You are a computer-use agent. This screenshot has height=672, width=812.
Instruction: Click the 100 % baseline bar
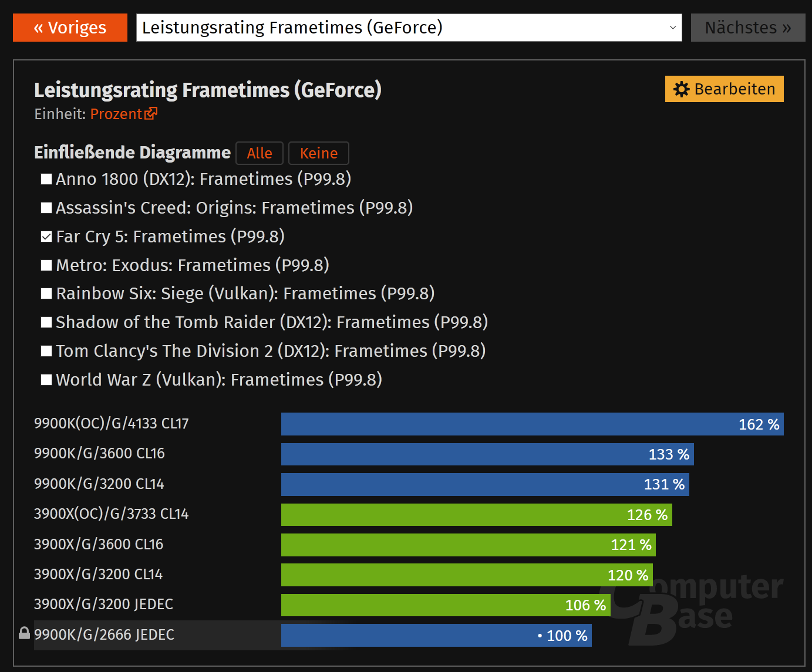[436, 635]
